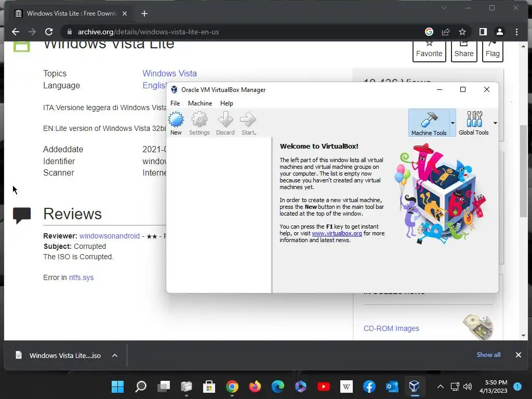Open Chrome profile avatar icon
532x399 pixels.
(x=499, y=32)
